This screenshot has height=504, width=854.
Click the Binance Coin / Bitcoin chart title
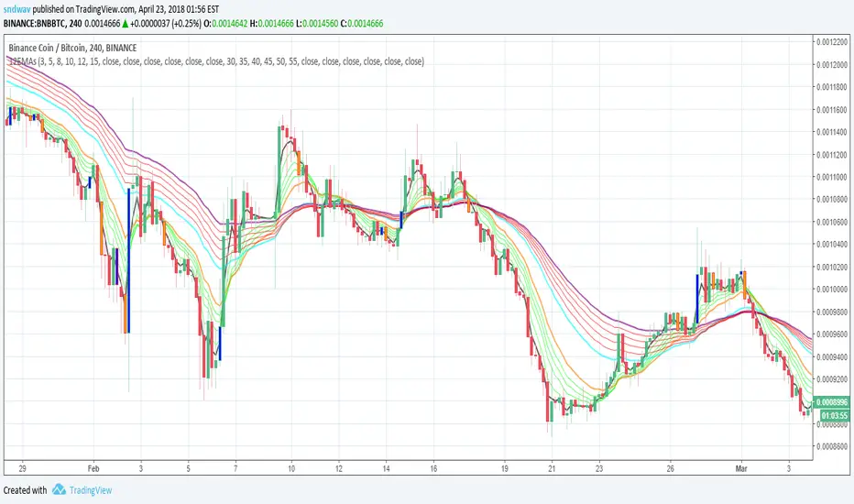(x=72, y=48)
